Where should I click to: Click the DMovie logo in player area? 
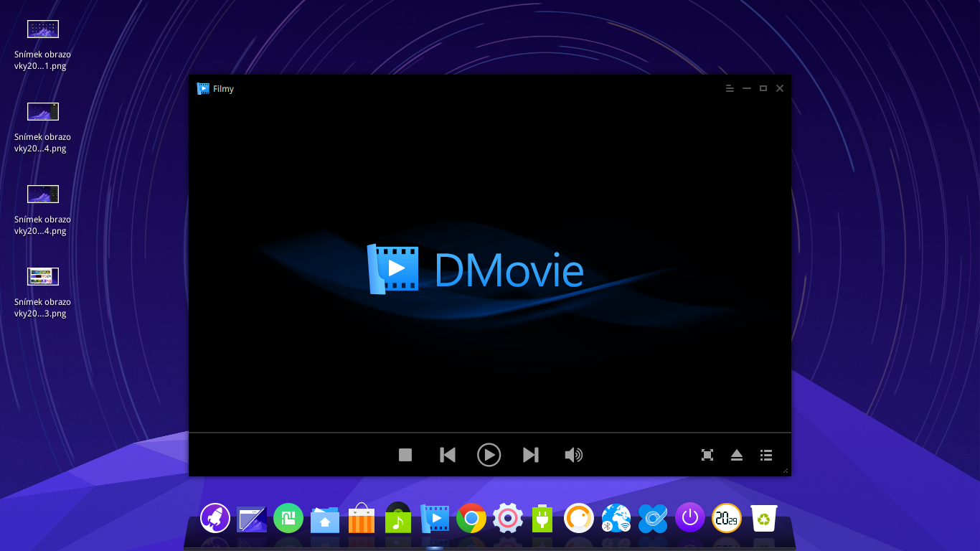tap(476, 269)
